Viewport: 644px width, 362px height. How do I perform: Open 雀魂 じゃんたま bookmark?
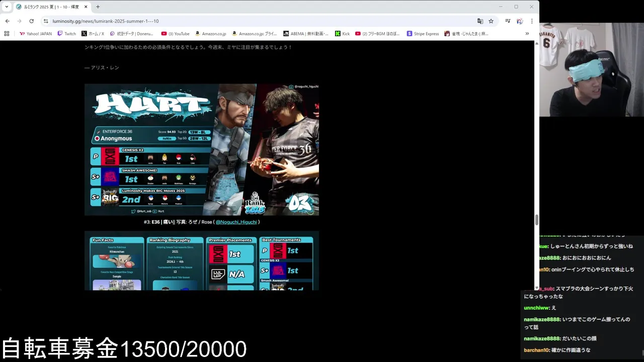pos(466,34)
